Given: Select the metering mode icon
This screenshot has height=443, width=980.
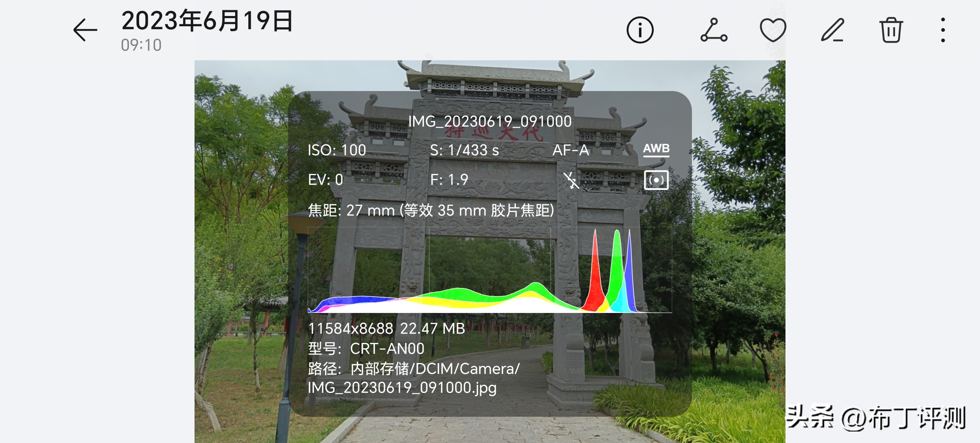Looking at the screenshot, I should (656, 180).
